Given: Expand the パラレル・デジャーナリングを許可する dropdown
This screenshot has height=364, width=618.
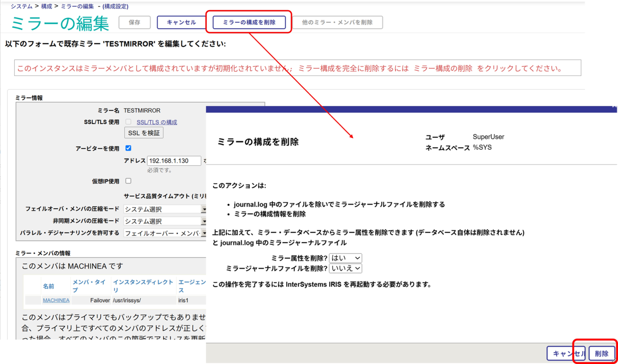Looking at the screenshot, I should (x=165, y=233).
